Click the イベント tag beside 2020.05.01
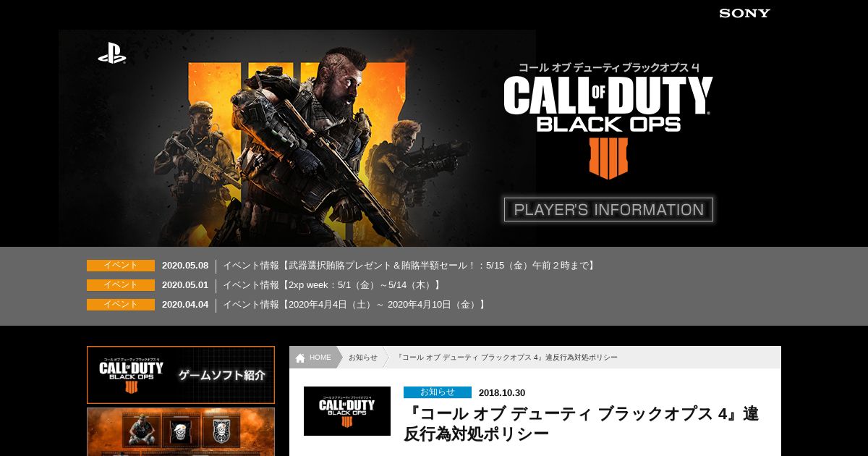868x456 pixels. pyautogui.click(x=121, y=285)
